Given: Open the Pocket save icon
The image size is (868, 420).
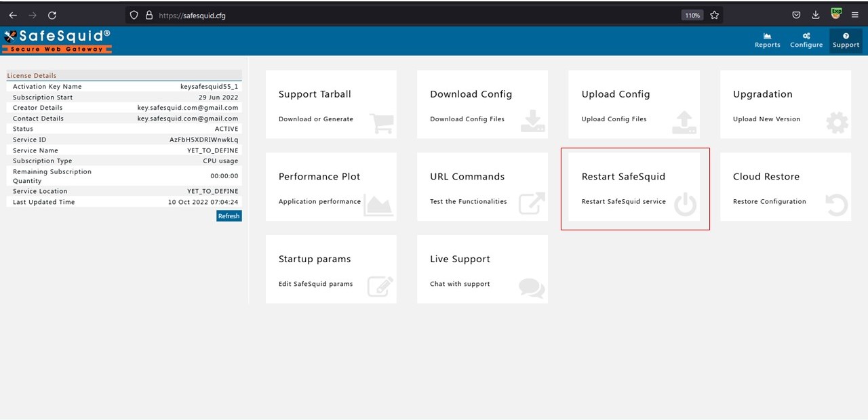Looking at the screenshot, I should coord(797,15).
